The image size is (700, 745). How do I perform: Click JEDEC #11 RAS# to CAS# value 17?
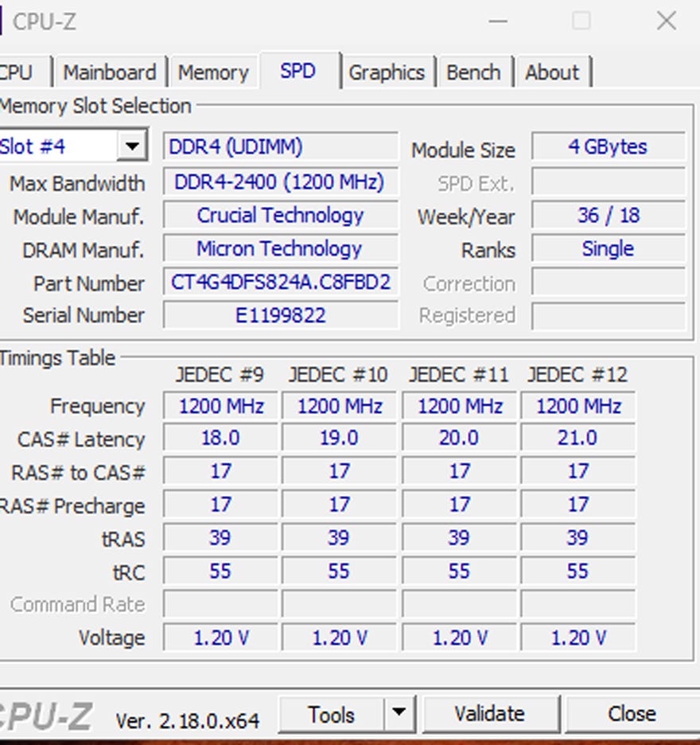click(x=459, y=471)
